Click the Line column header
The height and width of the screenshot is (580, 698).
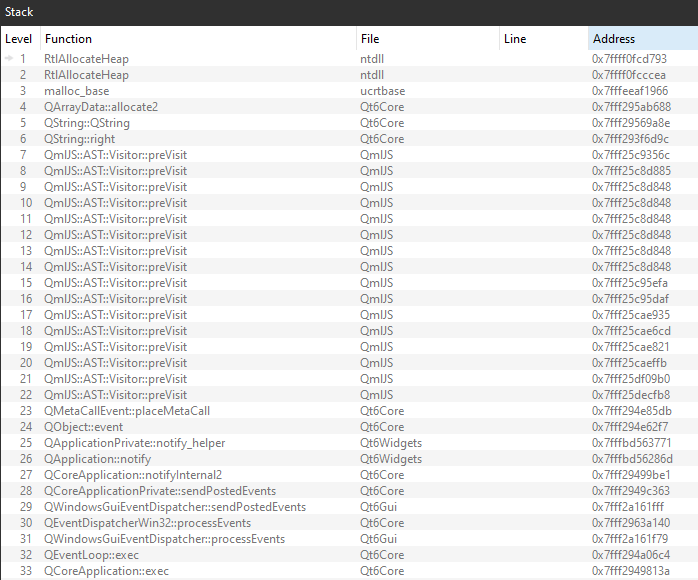pos(515,39)
